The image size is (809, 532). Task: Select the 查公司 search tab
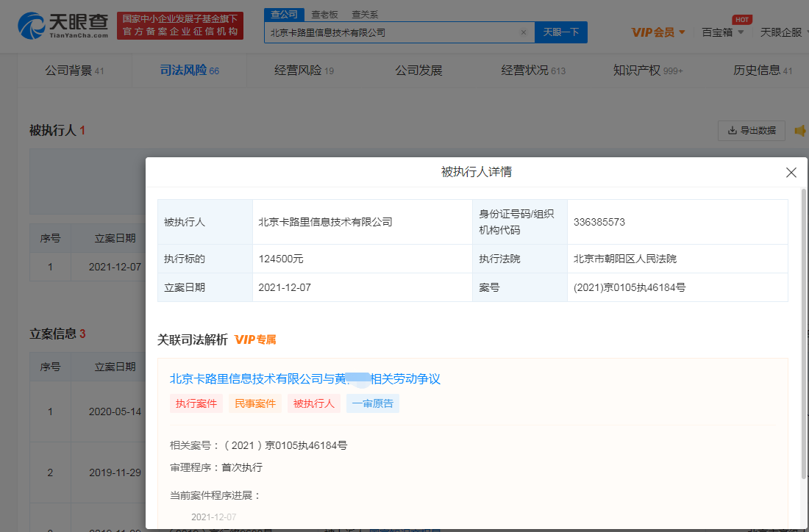pyautogui.click(x=283, y=14)
